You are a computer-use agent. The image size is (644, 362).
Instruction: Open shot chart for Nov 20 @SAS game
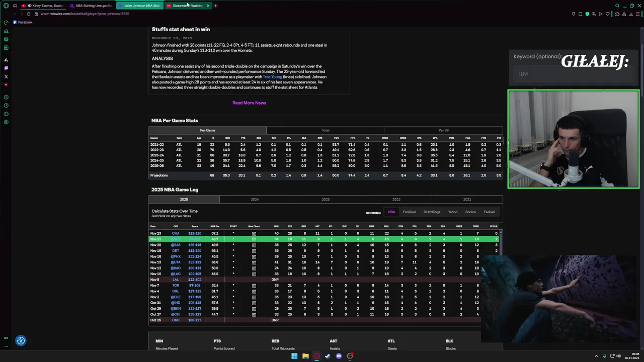pos(254,245)
